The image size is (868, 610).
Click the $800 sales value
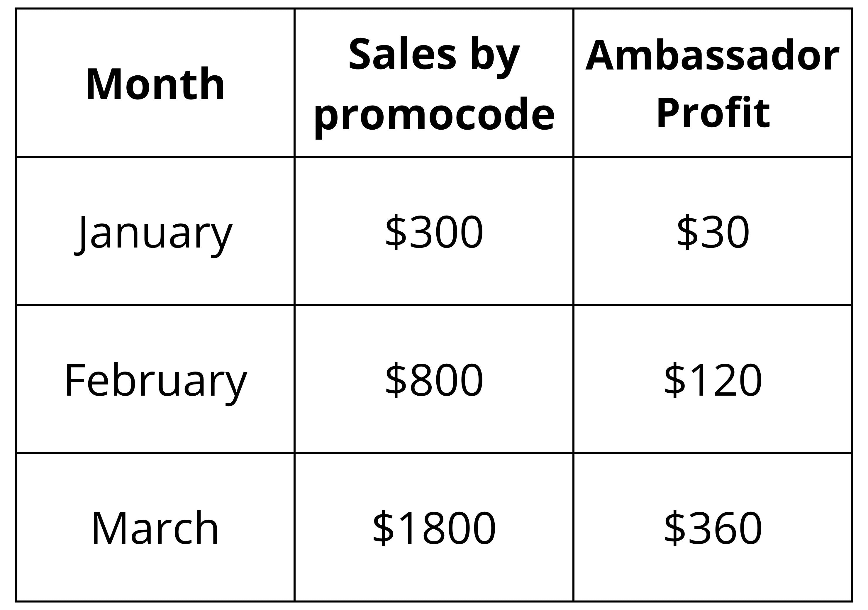coord(434,380)
